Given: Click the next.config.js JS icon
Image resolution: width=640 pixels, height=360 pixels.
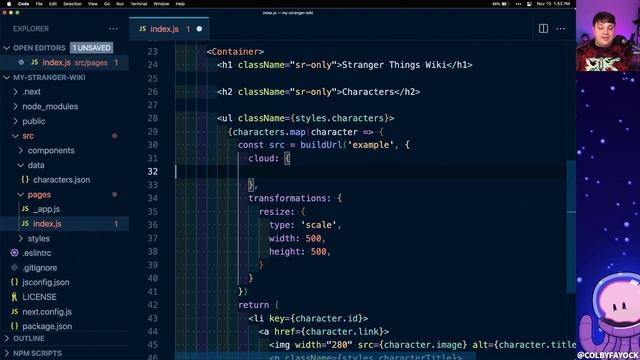Looking at the screenshot, I should tap(14, 311).
